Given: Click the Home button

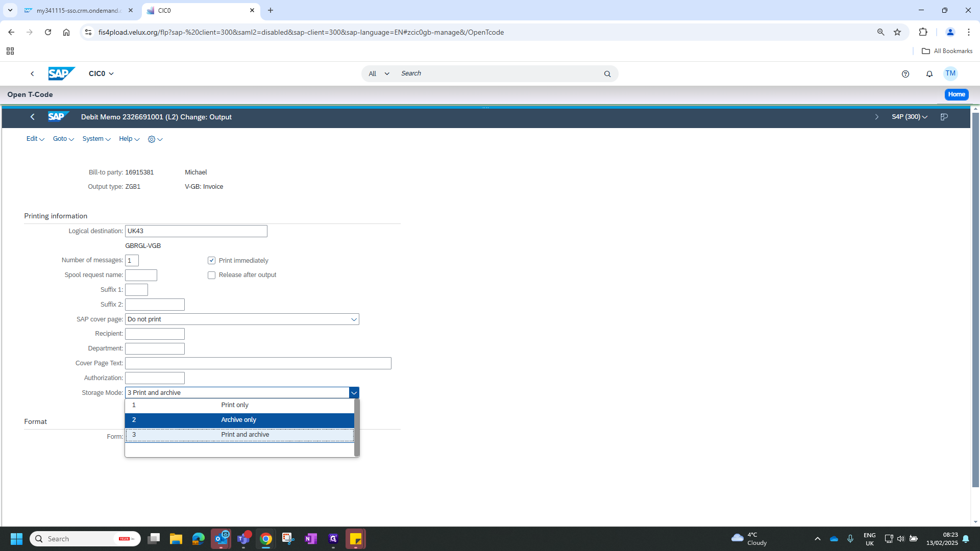Looking at the screenshot, I should tap(957, 94).
